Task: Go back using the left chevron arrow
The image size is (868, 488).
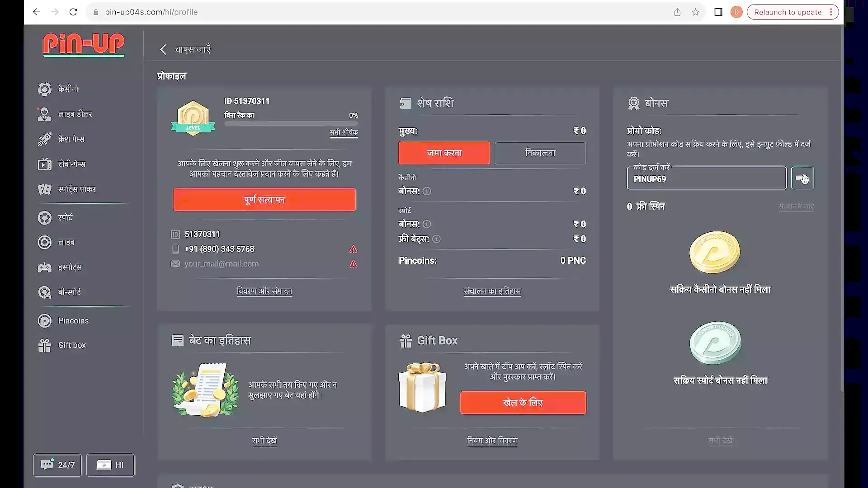Action: pos(163,49)
